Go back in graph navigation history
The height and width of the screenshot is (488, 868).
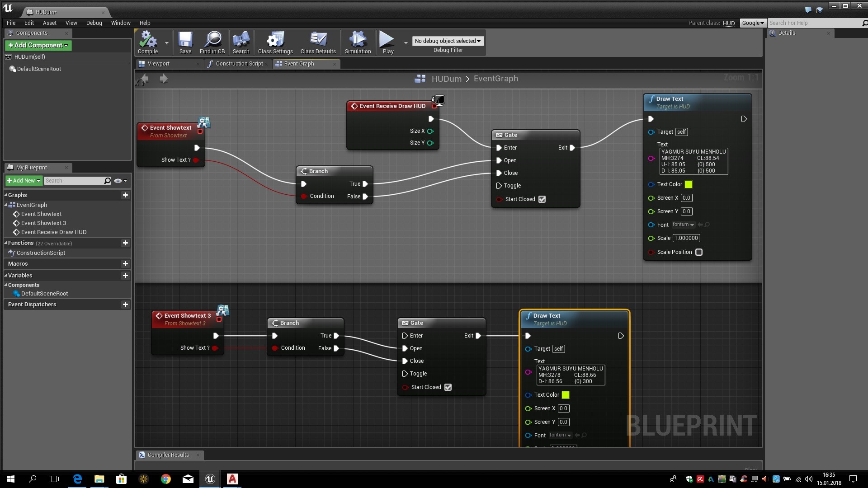click(x=145, y=79)
